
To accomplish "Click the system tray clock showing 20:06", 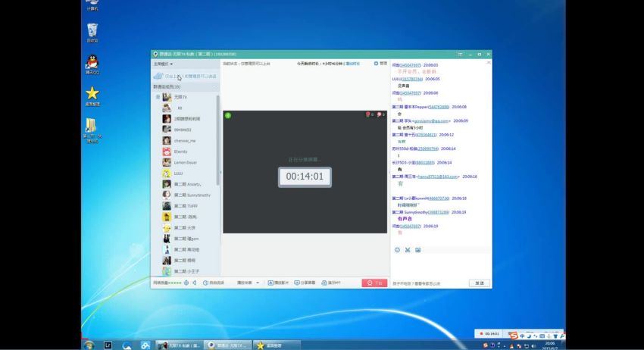I will [x=549, y=345].
